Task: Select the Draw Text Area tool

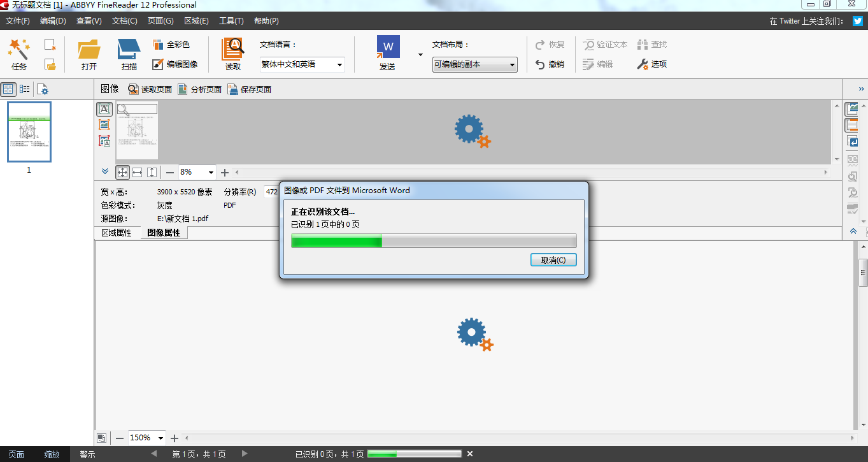Action: 104,109
